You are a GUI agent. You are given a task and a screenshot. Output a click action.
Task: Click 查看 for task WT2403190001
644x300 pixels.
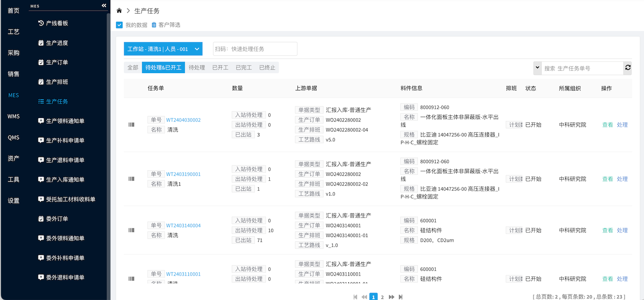(x=607, y=179)
